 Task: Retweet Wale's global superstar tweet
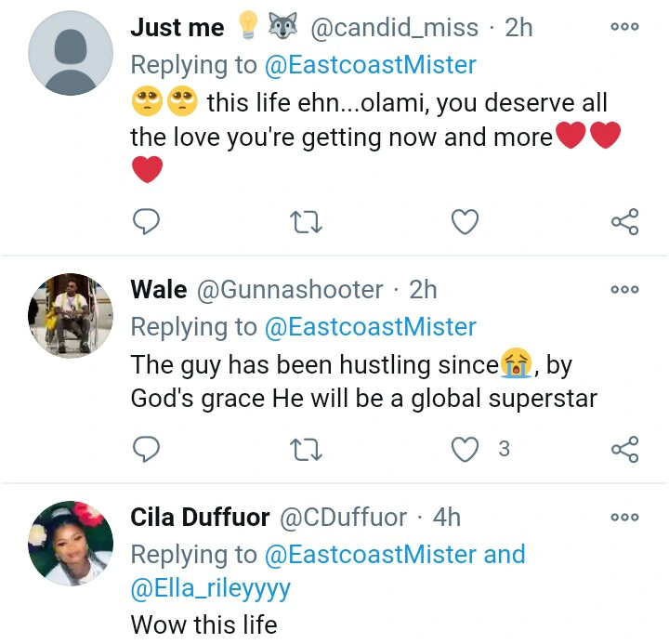point(306,450)
